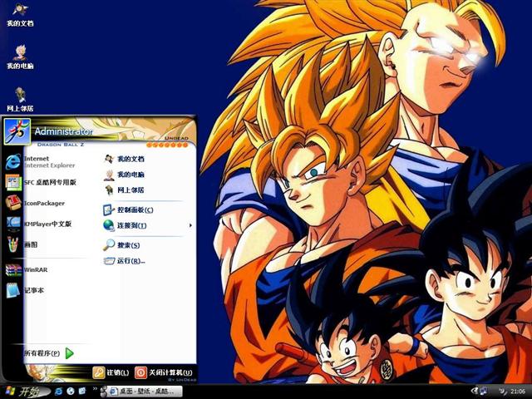Launch Internet Explorer from the quick launch bar
532x399 pixels.
[x=59, y=392]
